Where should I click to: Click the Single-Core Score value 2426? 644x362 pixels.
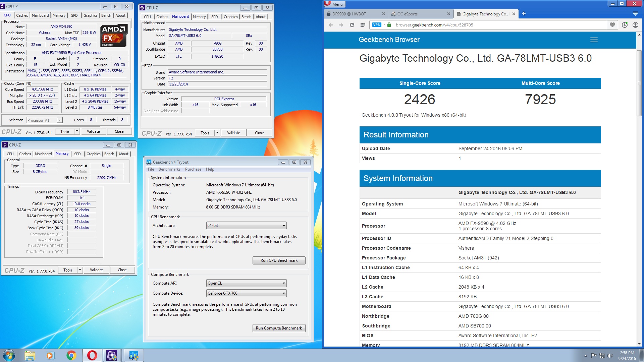[420, 100]
